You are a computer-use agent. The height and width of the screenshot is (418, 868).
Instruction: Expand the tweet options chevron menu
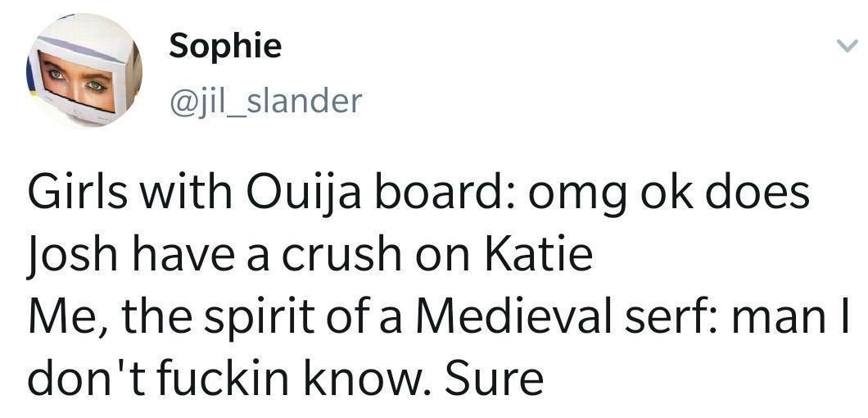pos(847,47)
